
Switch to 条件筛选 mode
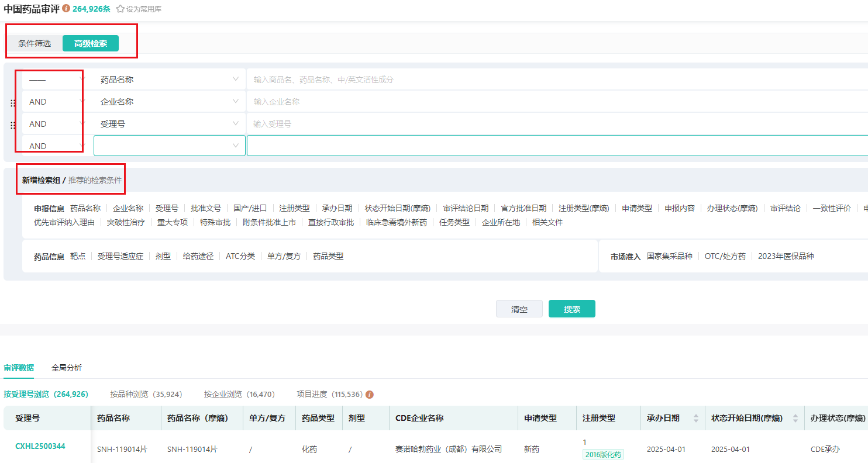pos(35,43)
